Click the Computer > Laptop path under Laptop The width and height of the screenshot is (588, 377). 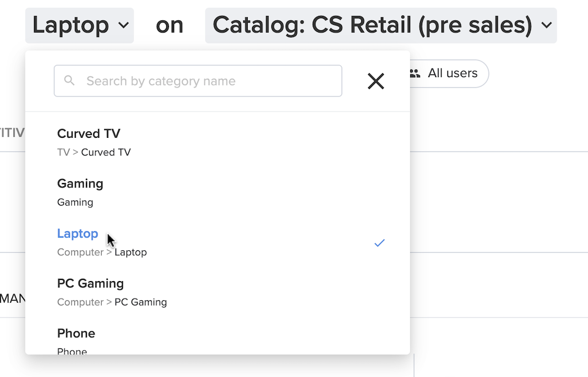[x=102, y=252]
